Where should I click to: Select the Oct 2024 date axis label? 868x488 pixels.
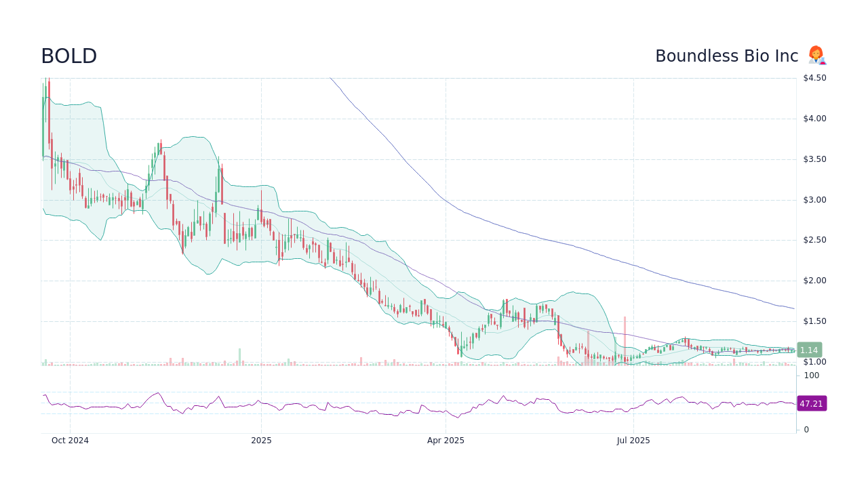point(70,441)
